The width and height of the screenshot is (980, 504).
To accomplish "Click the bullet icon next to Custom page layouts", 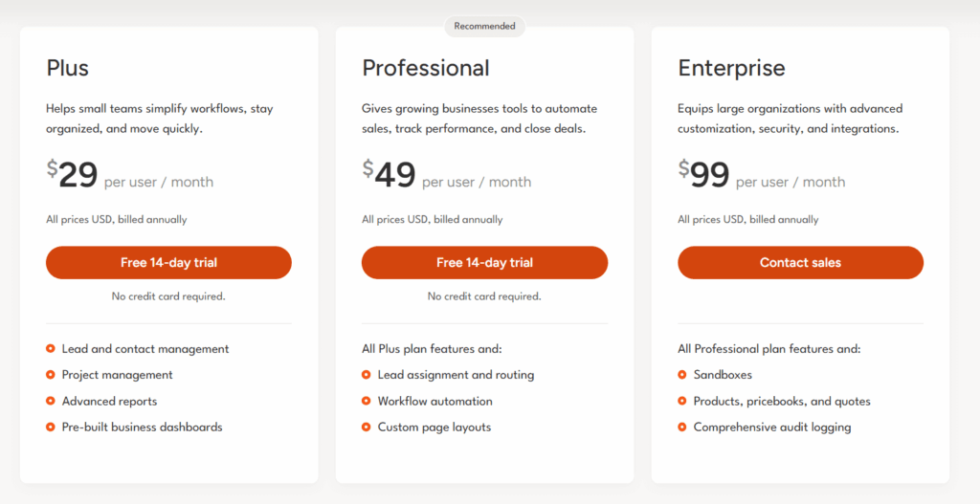I will coord(367,427).
